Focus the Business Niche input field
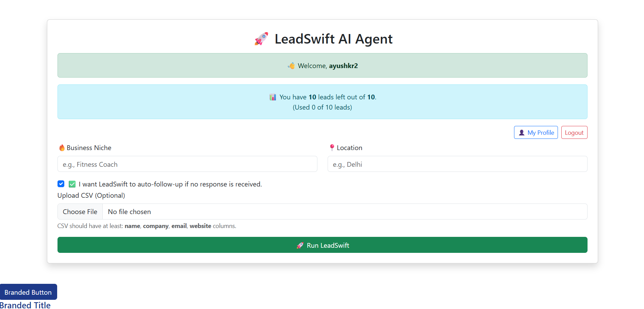Viewport: 644px width, 309px height. click(x=187, y=164)
